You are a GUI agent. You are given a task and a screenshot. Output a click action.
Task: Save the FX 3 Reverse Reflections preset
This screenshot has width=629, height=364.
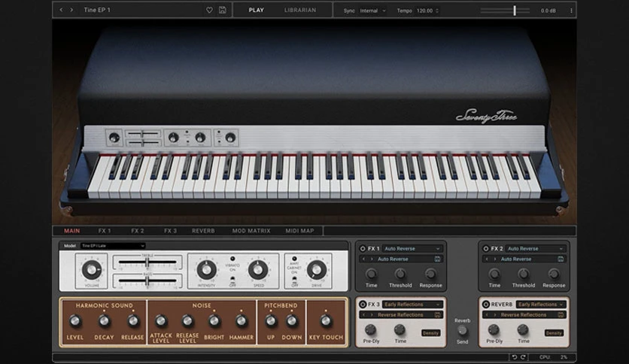click(437, 314)
